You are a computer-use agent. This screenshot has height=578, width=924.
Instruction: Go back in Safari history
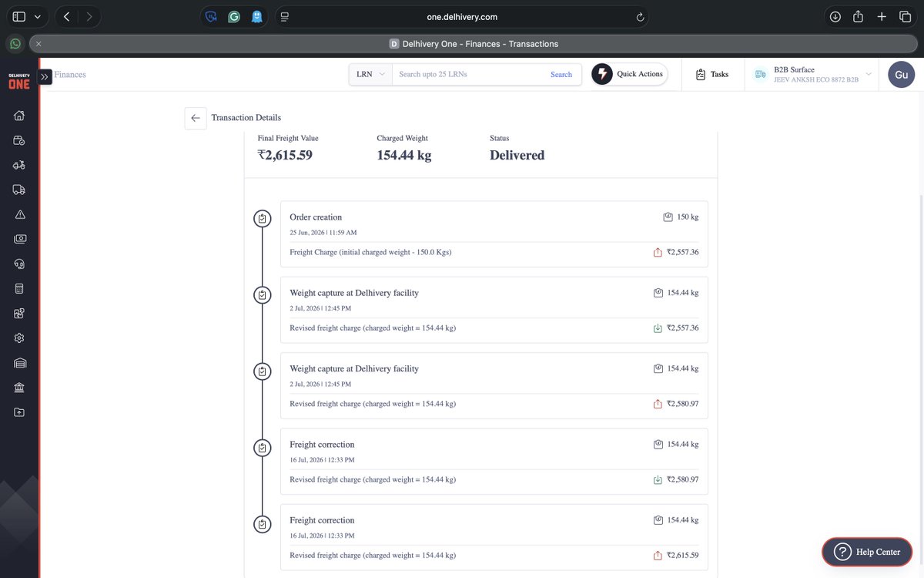(x=66, y=16)
